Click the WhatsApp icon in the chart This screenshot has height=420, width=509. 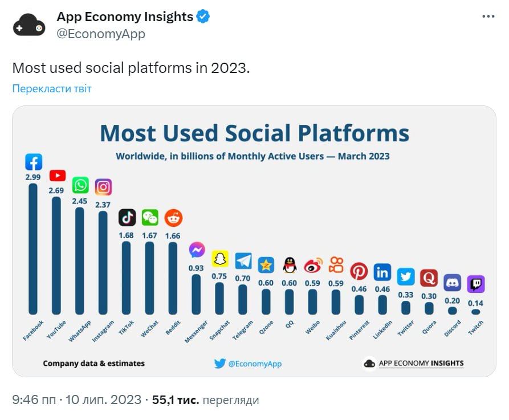click(80, 185)
